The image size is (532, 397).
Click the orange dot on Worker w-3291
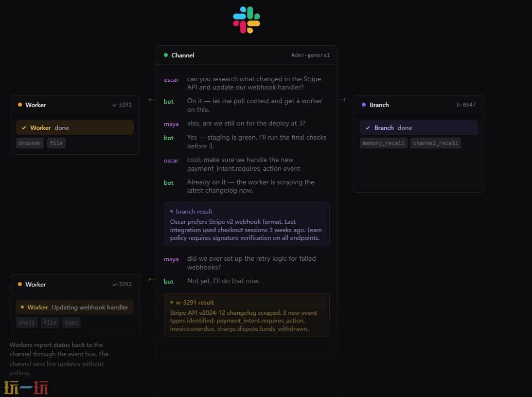tap(20, 105)
